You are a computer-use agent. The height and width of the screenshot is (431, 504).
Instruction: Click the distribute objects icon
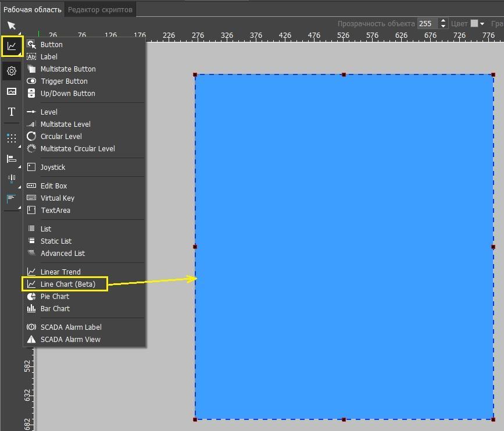coord(11,179)
